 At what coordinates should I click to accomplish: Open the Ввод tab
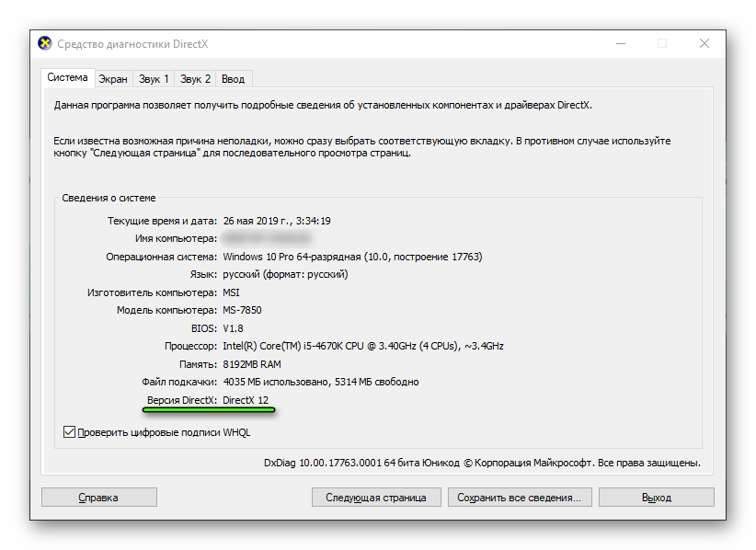(233, 79)
